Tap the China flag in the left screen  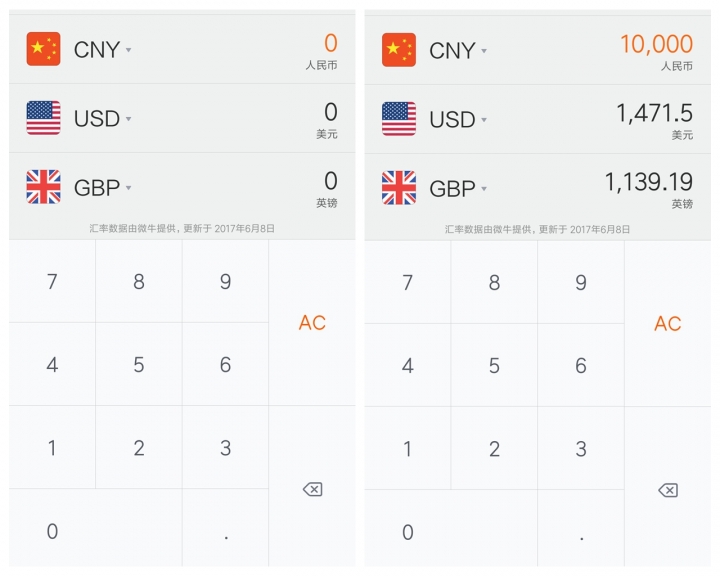click(43, 49)
